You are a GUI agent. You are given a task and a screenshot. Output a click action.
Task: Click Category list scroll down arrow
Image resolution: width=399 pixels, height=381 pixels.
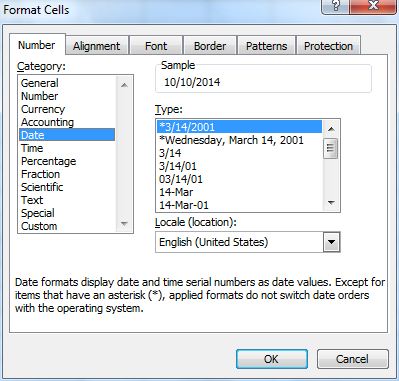click(x=124, y=223)
